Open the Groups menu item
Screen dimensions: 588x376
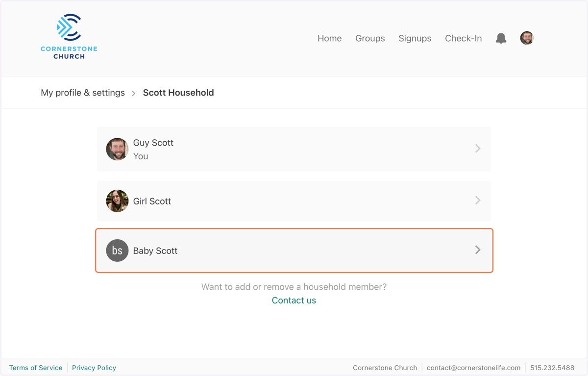point(370,38)
